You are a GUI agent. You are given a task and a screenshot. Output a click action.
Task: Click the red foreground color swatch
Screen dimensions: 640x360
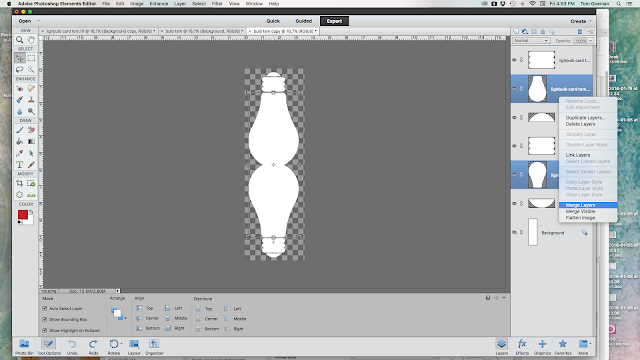(x=22, y=214)
